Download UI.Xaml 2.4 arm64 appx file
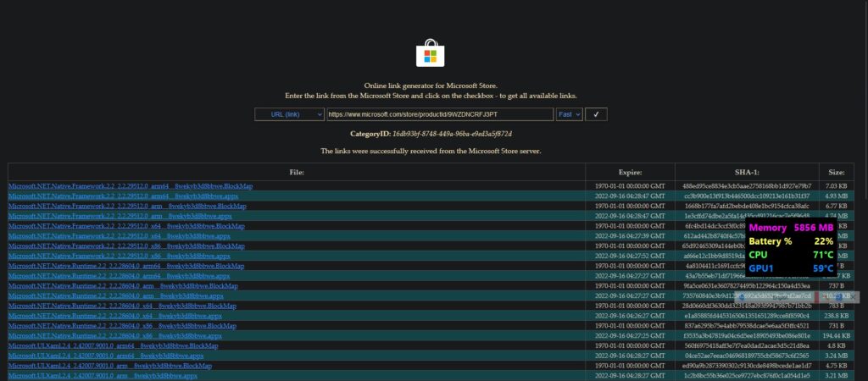868x381 pixels. click(106, 356)
